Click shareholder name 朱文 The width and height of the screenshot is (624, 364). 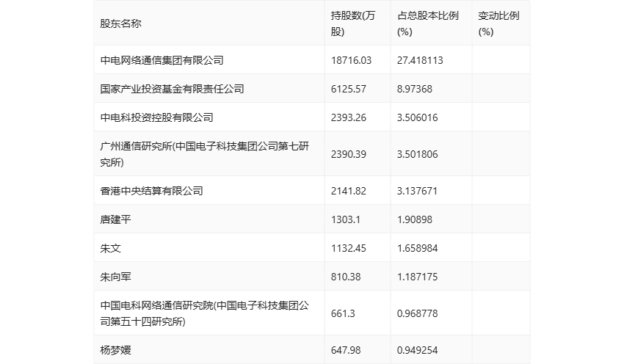[110, 248]
